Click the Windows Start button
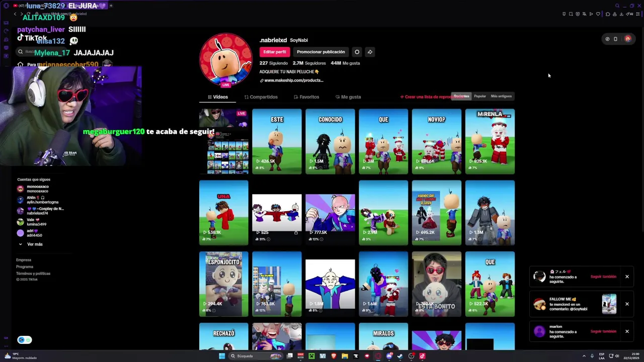Viewport: 644px width, 362px height. [x=222, y=356]
